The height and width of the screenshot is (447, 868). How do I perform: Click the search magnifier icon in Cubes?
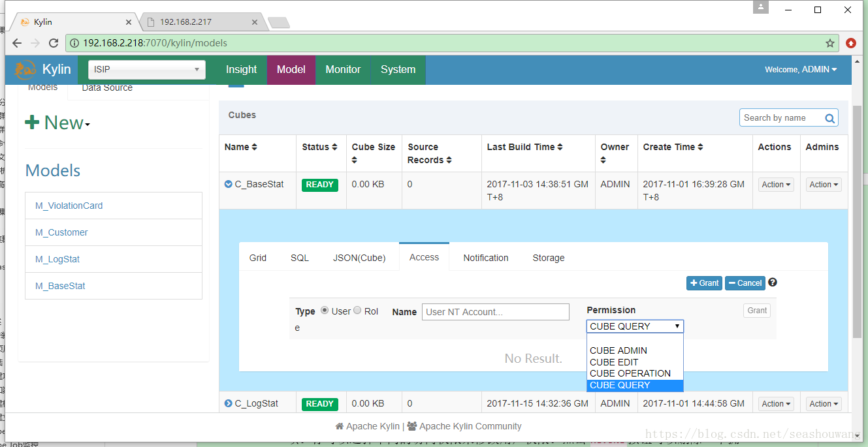pos(829,118)
